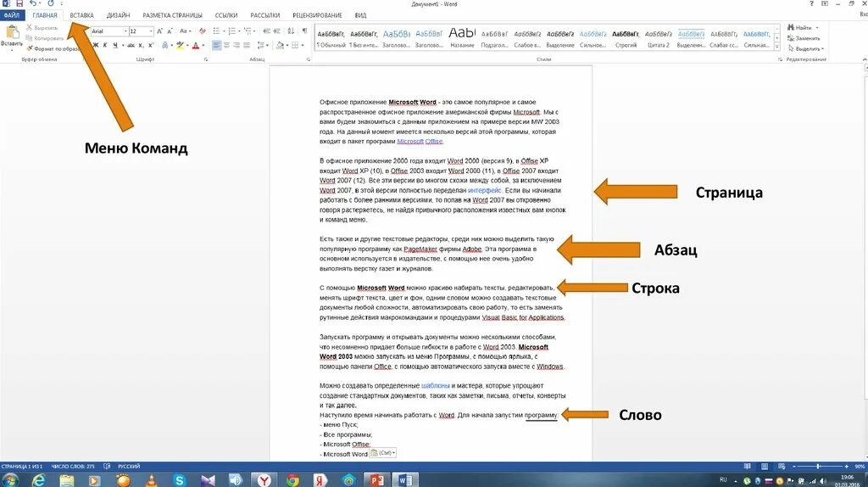Viewport: 868px width, 487px height.
Task: Switch to the ССЫЛКИ tab
Action: coord(226,15)
